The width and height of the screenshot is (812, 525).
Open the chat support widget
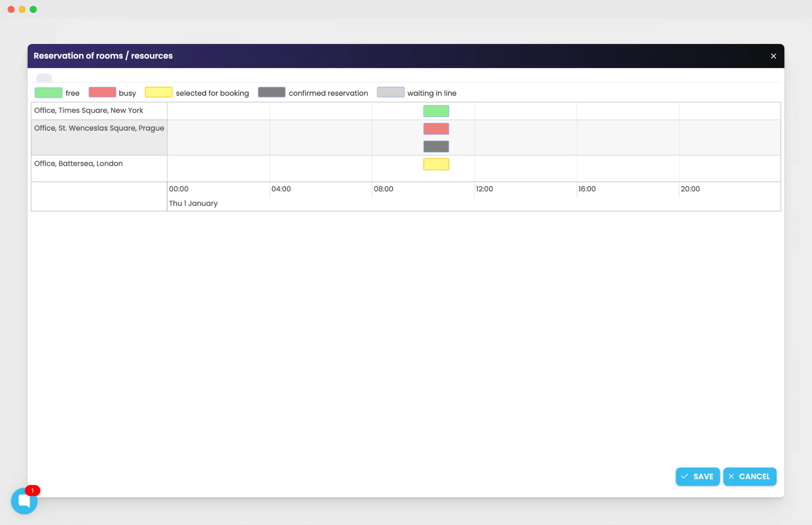coord(24,500)
